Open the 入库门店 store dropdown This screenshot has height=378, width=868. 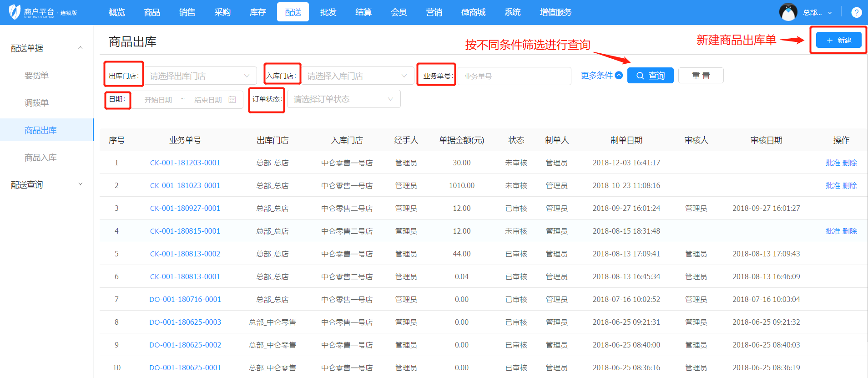[357, 76]
